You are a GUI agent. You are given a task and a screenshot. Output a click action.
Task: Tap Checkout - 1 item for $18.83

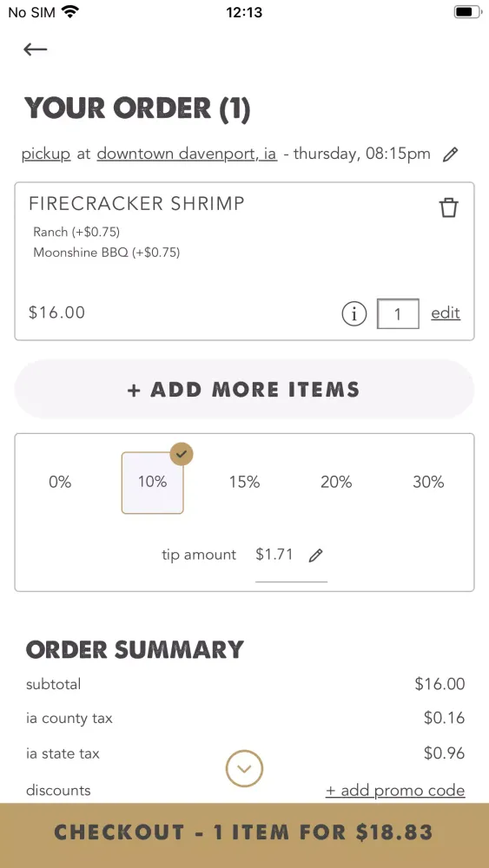point(244,832)
